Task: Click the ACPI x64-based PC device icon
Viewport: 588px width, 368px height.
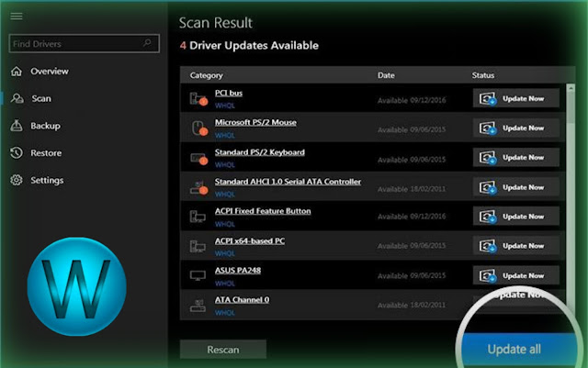Action: 198,246
